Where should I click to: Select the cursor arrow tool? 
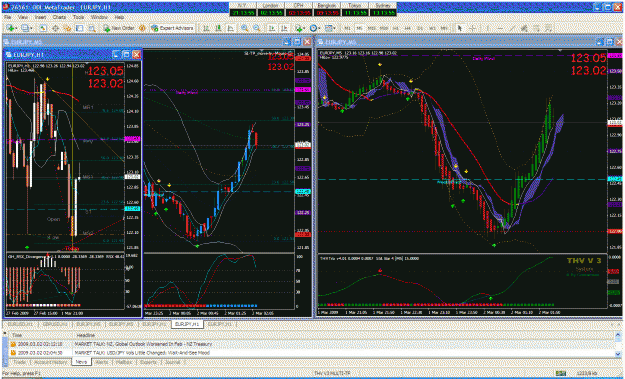460,28
